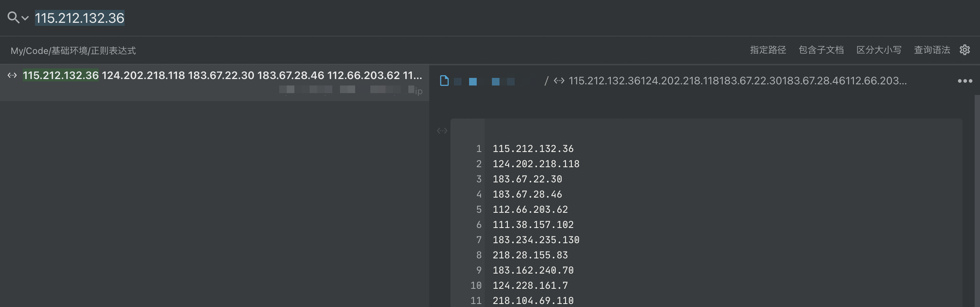Open 查询语法 options

coord(932,50)
